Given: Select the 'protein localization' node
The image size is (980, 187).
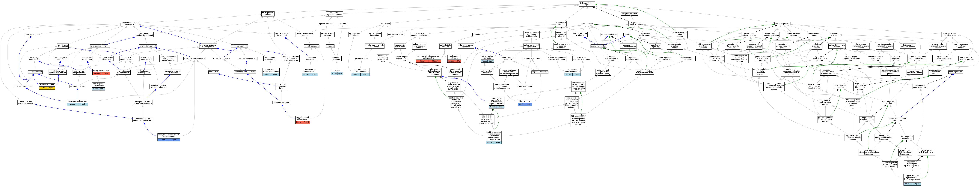Looking at the screenshot, I should point(363,59).
